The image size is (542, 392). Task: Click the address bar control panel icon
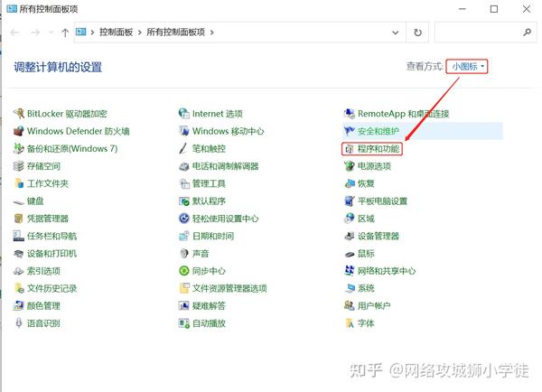[x=81, y=33]
